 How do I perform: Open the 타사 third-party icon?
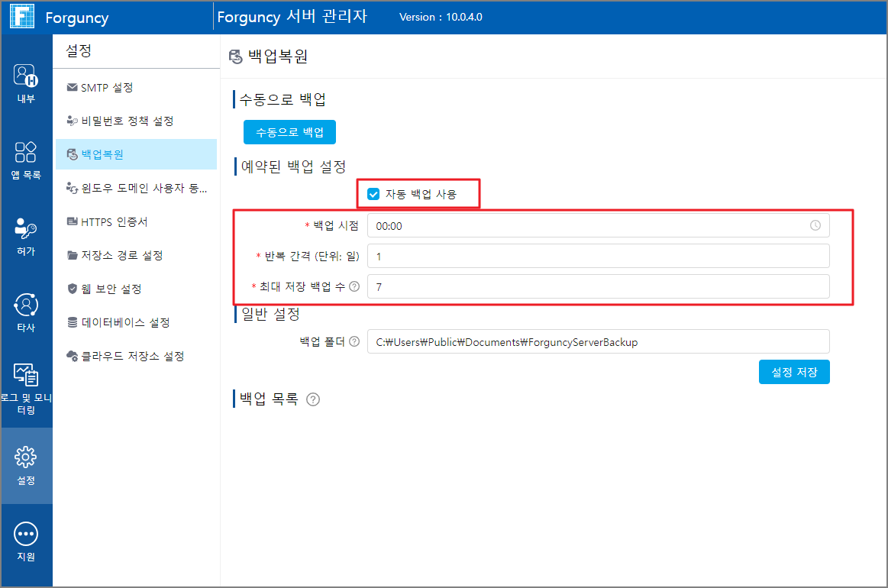26,305
